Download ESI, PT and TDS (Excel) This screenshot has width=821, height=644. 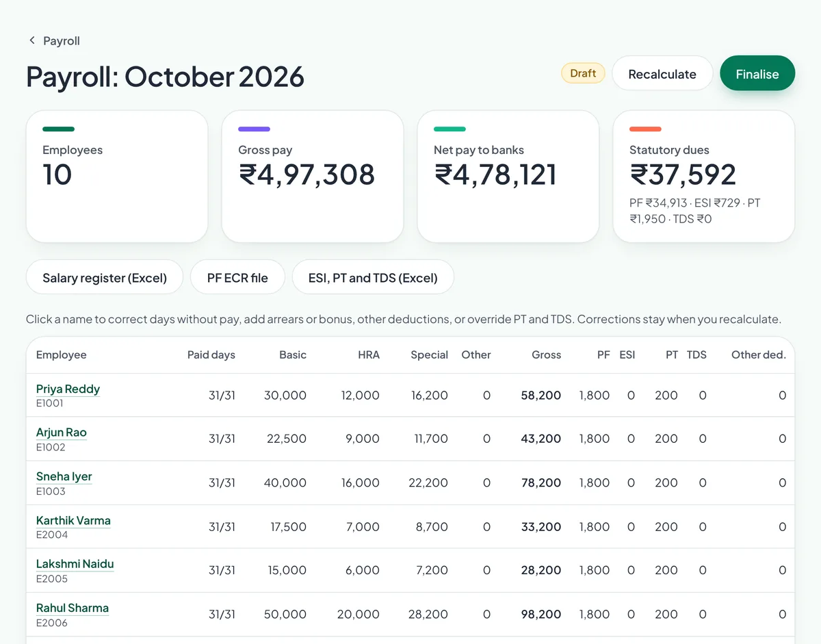(x=373, y=278)
